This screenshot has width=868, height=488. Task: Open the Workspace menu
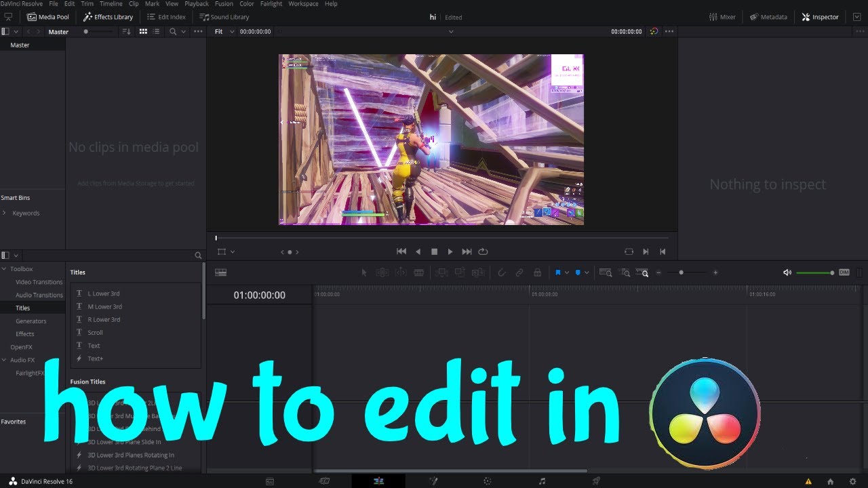303,4
